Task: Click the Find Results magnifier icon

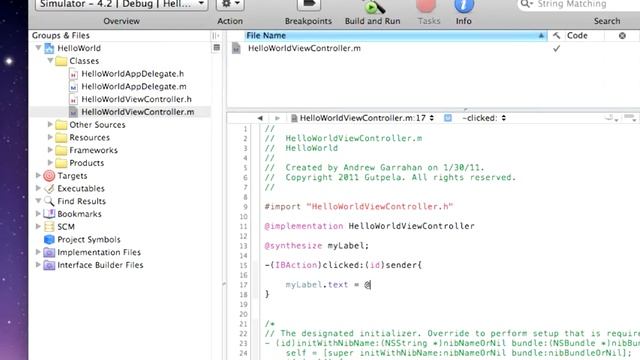Action: (x=49, y=201)
